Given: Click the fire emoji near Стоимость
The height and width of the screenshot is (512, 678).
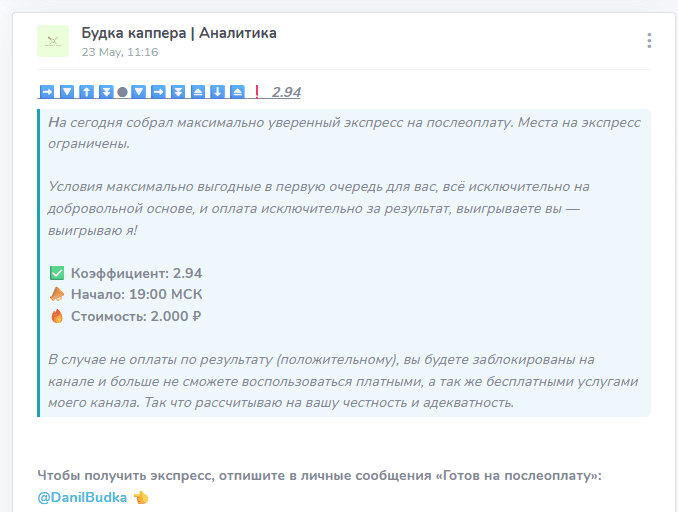Looking at the screenshot, I should tap(57, 316).
